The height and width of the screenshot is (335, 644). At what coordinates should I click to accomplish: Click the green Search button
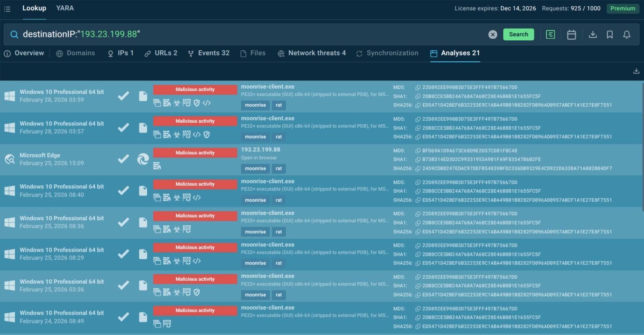point(518,35)
